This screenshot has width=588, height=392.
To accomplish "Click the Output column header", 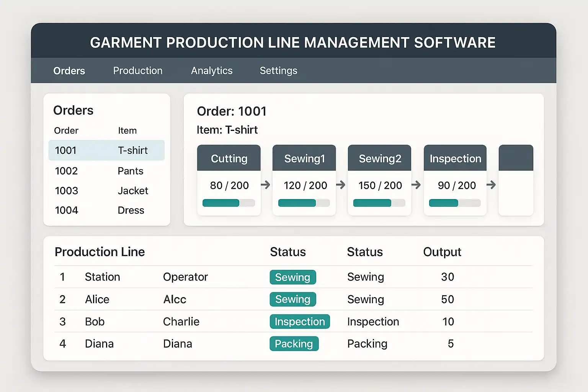I will tap(442, 252).
